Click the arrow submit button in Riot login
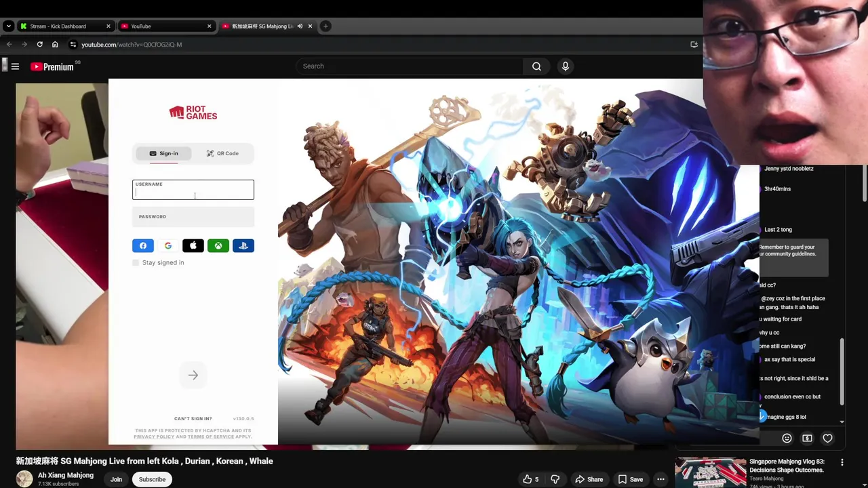The height and width of the screenshot is (488, 868). [193, 375]
